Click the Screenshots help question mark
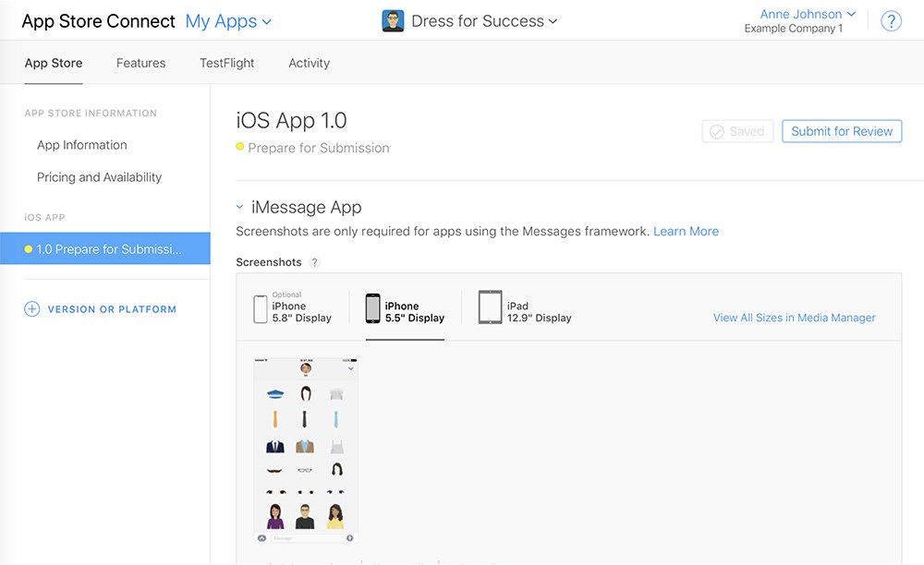The image size is (924, 565). coord(315,262)
